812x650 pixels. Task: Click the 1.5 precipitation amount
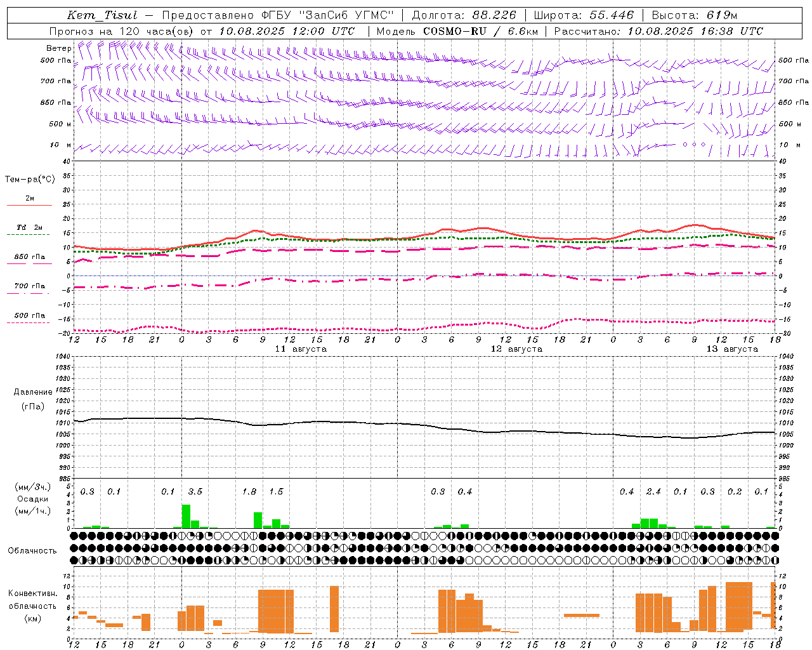click(276, 492)
